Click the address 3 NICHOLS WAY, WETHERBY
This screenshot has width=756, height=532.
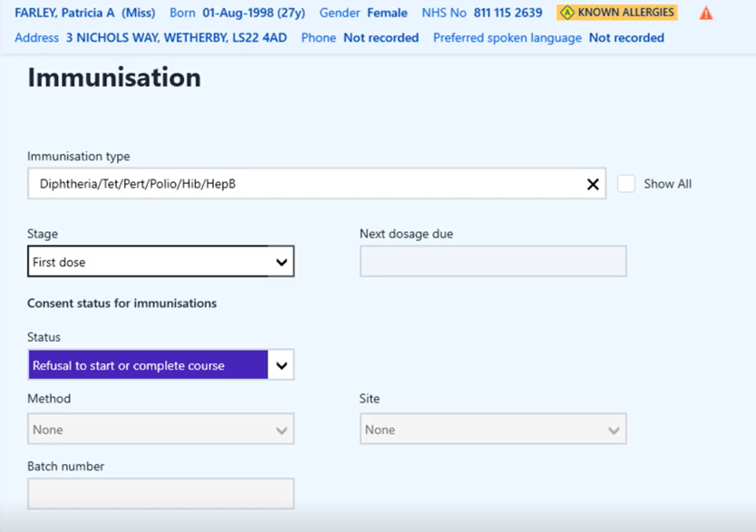pos(177,37)
